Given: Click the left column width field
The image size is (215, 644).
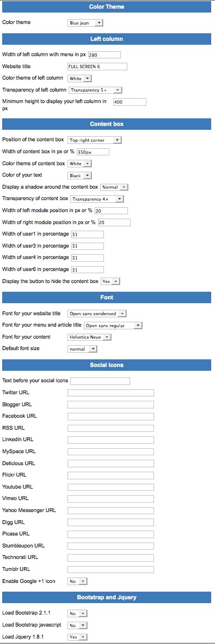Looking at the screenshot, I should [x=104, y=55].
